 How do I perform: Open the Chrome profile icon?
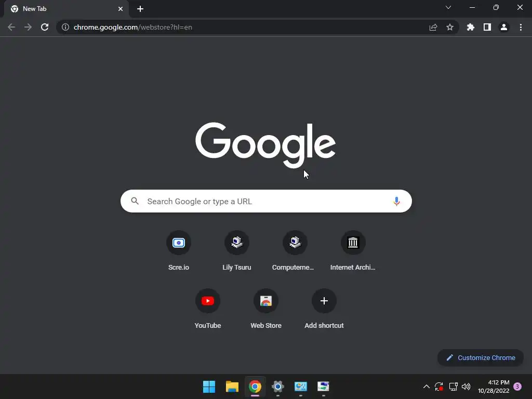point(504,27)
